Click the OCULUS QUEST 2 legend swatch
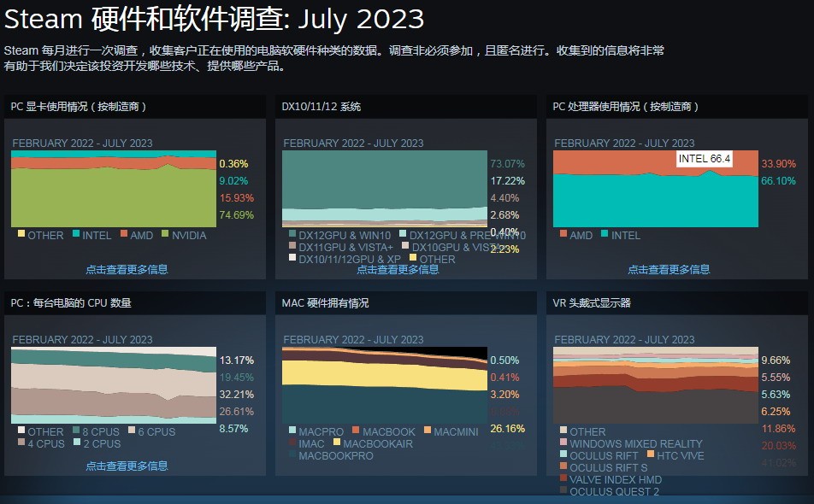The height and width of the screenshot is (504, 814). 563,489
